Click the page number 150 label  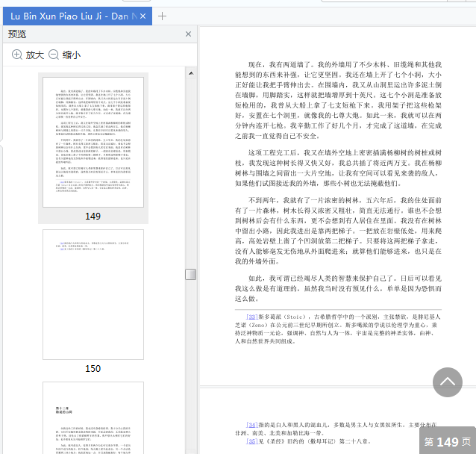pyautogui.click(x=93, y=369)
